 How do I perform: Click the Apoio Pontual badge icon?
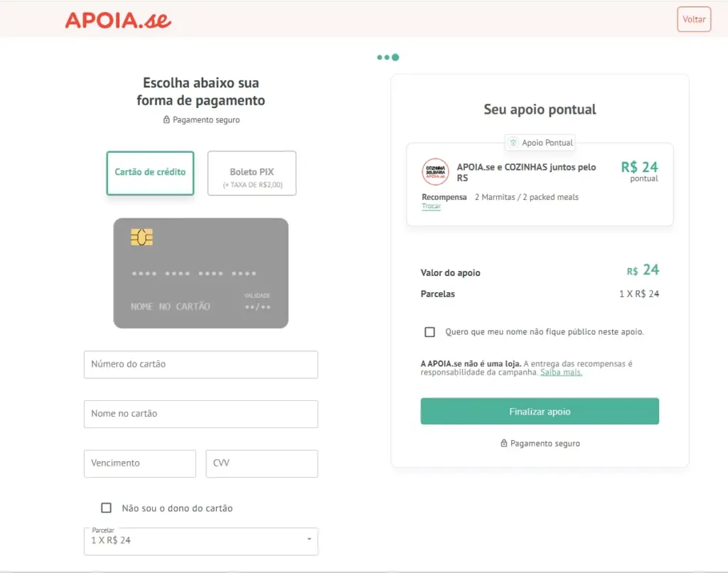click(x=513, y=143)
